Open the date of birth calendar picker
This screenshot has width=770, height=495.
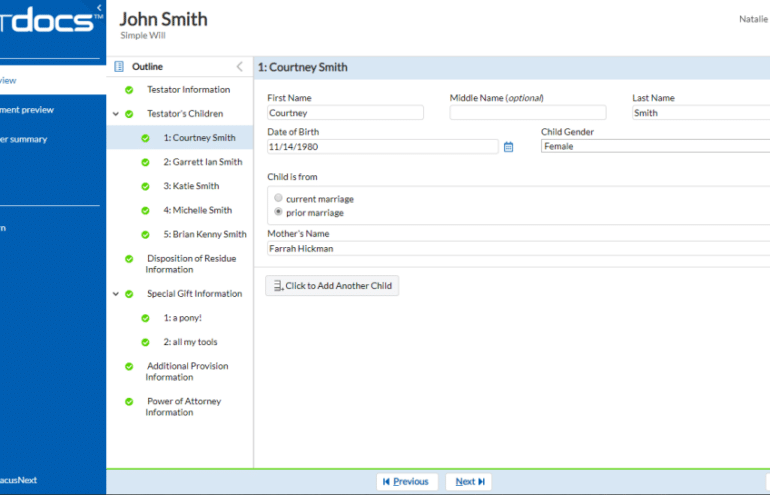[x=508, y=147]
